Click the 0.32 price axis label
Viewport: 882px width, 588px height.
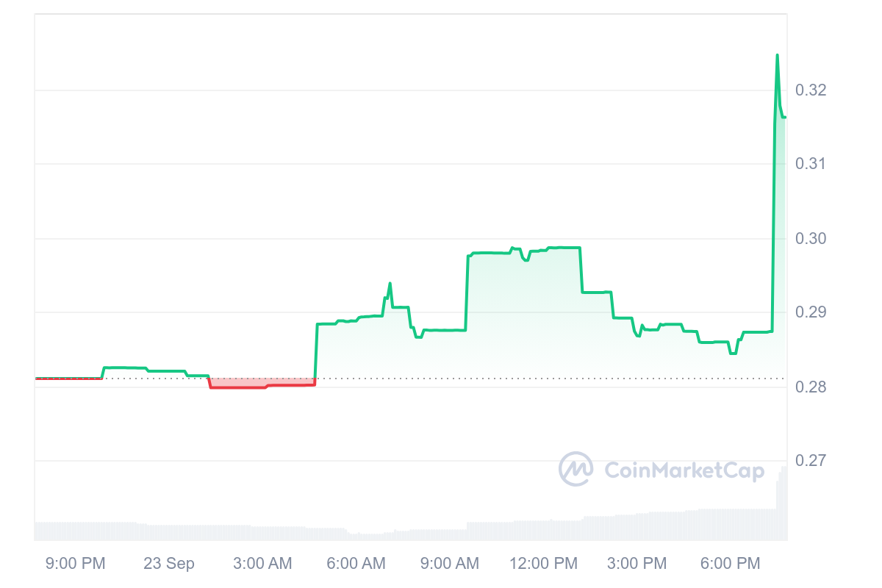pyautogui.click(x=811, y=90)
